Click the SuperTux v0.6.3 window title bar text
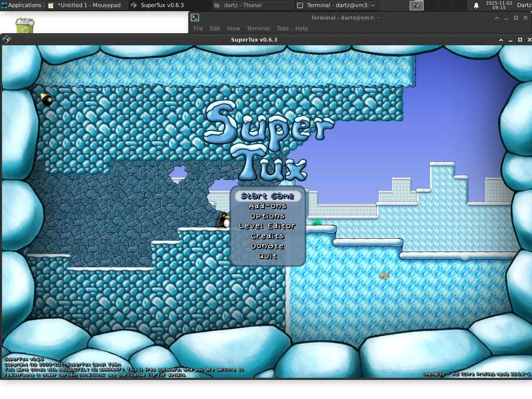Viewport: 532px width, 399px height. [254, 40]
